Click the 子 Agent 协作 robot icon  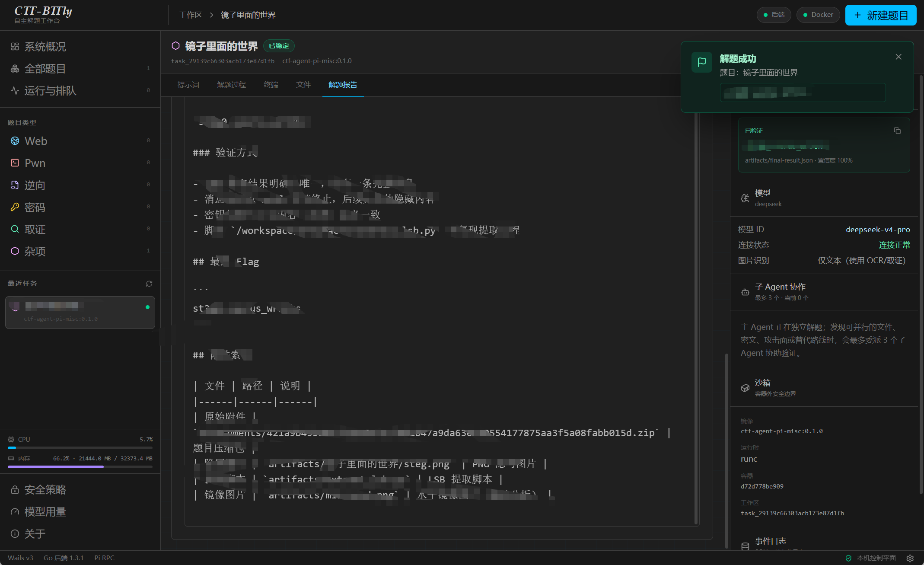coord(745,292)
